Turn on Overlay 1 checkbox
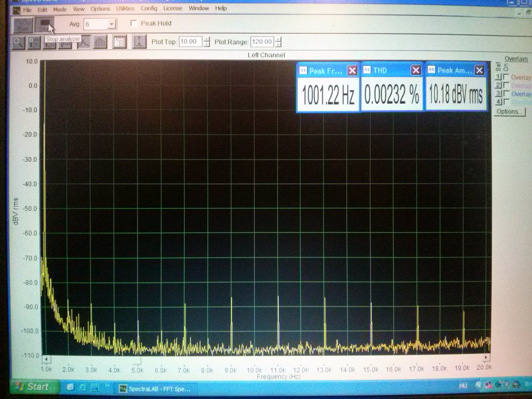 coord(506,77)
